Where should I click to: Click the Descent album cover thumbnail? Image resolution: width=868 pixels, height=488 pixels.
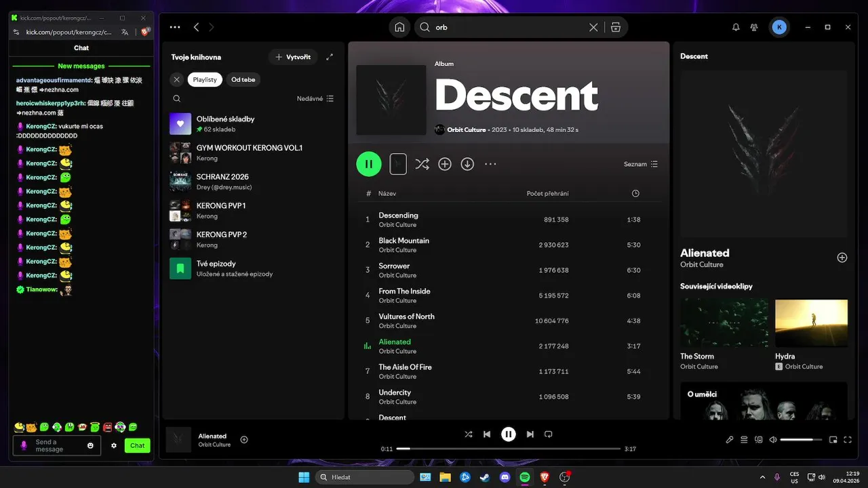(x=391, y=100)
